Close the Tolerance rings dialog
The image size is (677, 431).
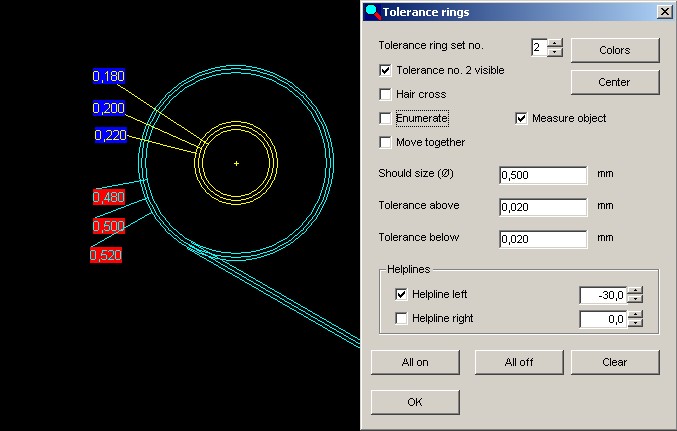point(663,12)
